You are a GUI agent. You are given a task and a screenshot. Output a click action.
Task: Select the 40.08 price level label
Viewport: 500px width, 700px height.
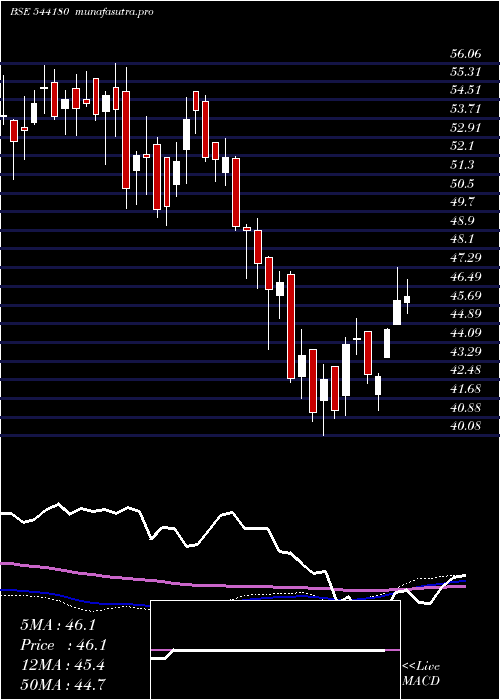point(465,425)
